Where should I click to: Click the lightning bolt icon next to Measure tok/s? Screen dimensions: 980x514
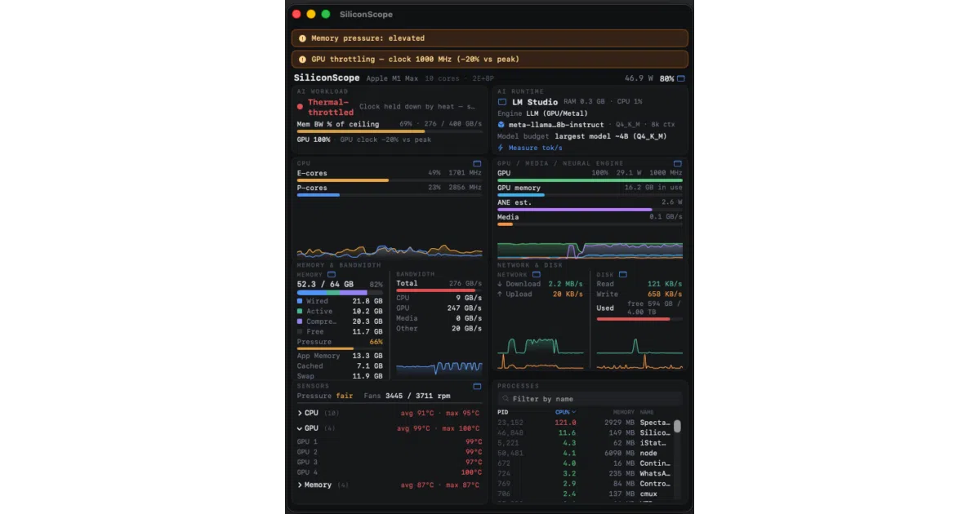(501, 148)
